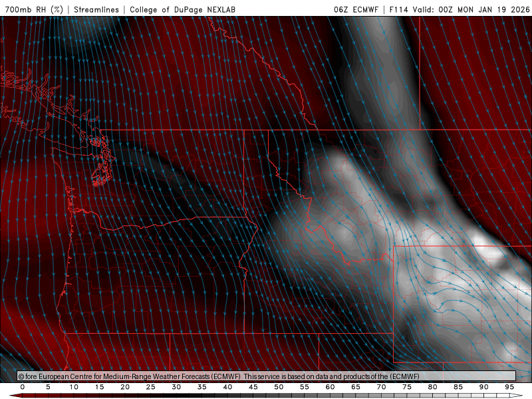Click legend value '10' on the scale
This screenshot has width=532, height=399.
pyautogui.click(x=74, y=387)
